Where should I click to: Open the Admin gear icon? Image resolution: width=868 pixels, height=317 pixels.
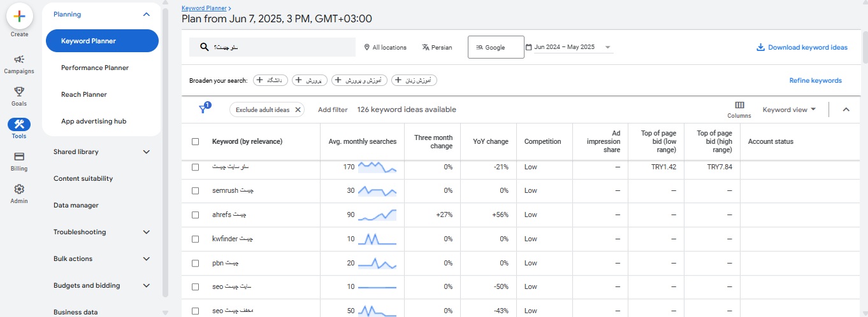[19, 189]
